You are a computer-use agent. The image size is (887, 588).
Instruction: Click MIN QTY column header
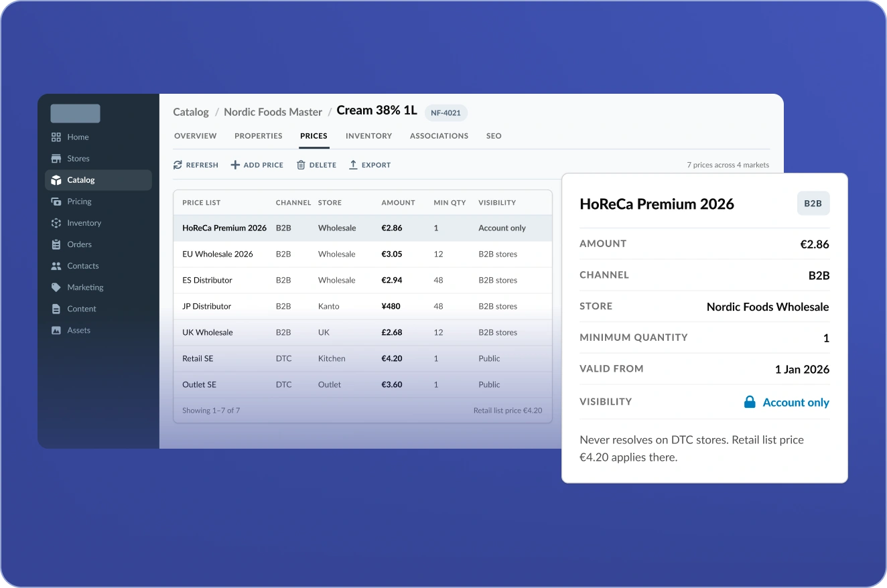click(x=450, y=202)
